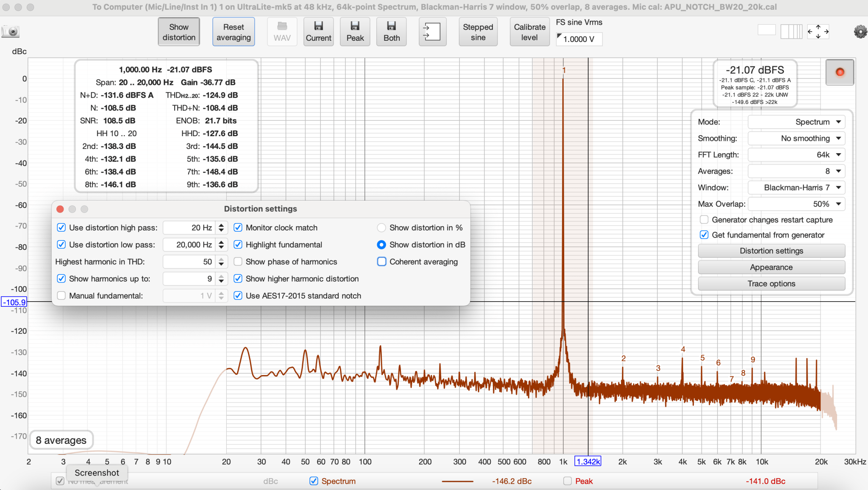This screenshot has width=868, height=490.
Task: Toggle Use distortion low pass checkbox
Action: tap(61, 245)
